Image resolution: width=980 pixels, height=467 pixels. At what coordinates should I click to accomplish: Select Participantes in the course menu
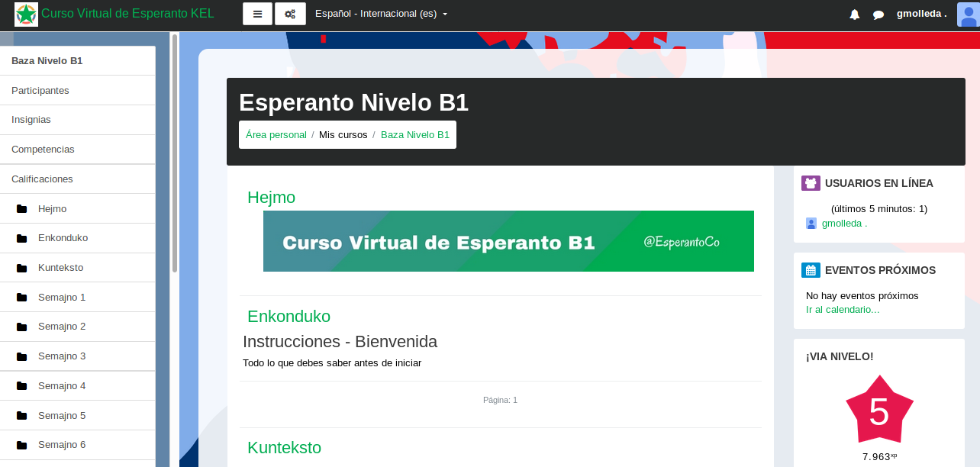pyautogui.click(x=38, y=90)
